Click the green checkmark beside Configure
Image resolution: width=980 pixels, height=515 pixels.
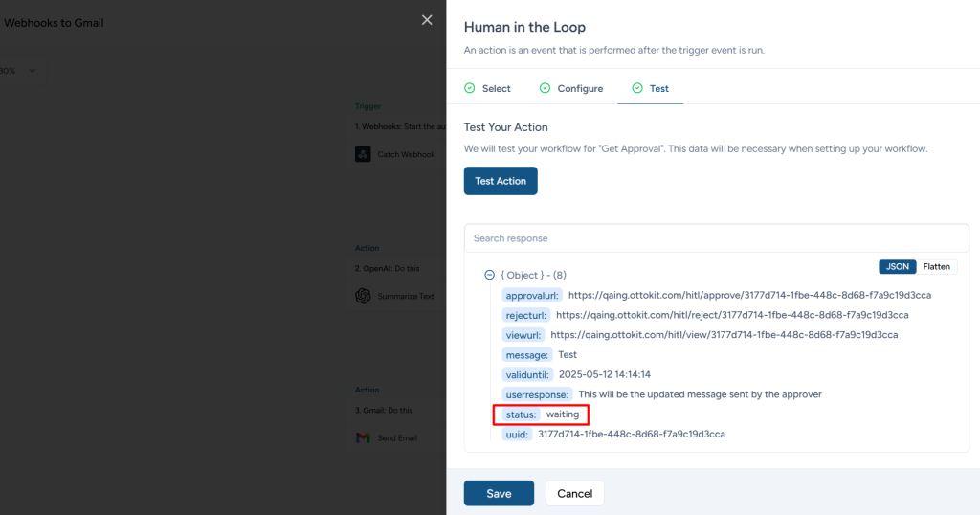(x=546, y=88)
